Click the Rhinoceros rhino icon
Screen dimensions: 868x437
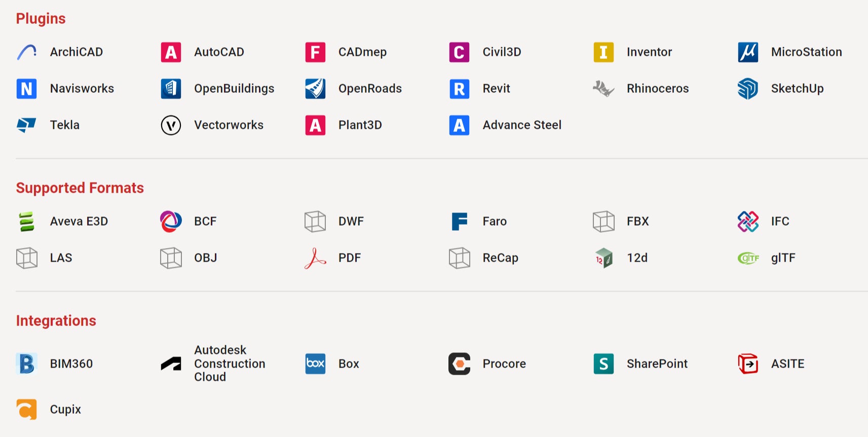[x=603, y=89]
